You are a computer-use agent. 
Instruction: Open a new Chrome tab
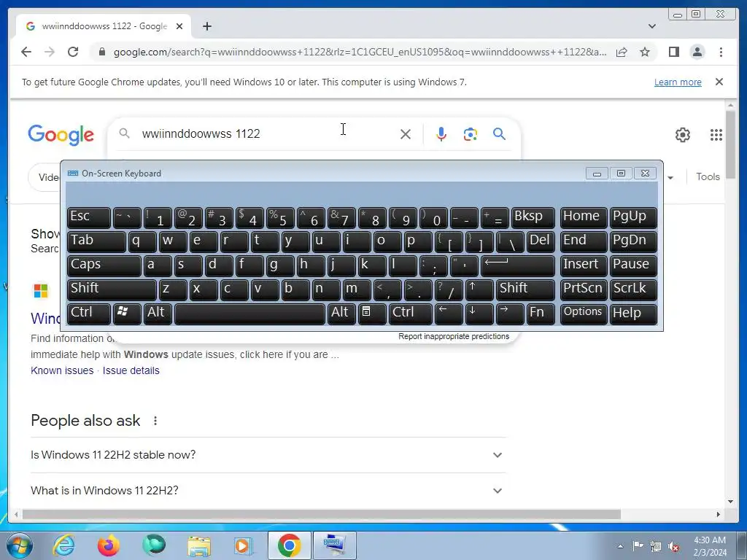206,26
